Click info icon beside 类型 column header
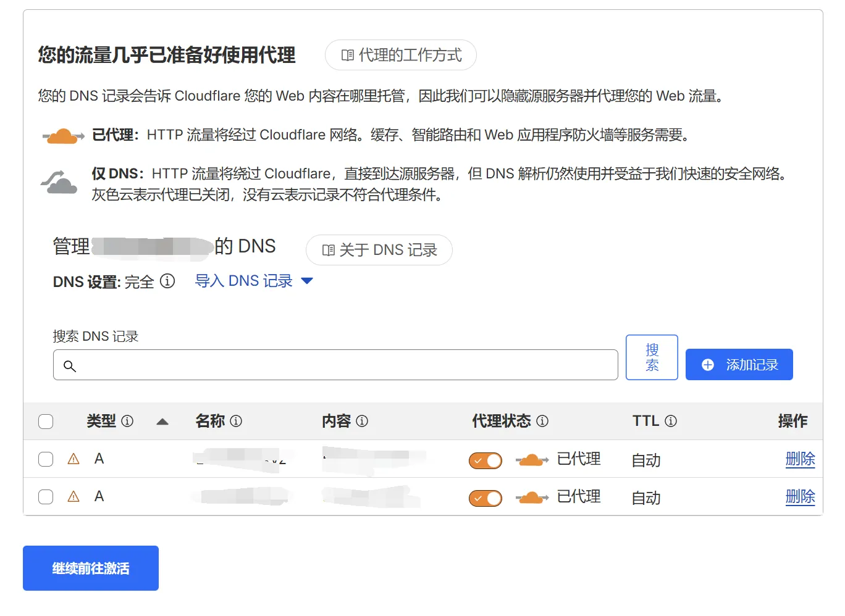The image size is (845, 616). pyautogui.click(x=127, y=421)
